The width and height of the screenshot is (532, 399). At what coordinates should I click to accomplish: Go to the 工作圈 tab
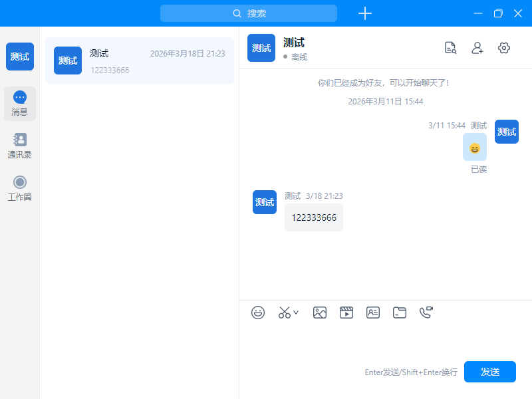point(20,189)
